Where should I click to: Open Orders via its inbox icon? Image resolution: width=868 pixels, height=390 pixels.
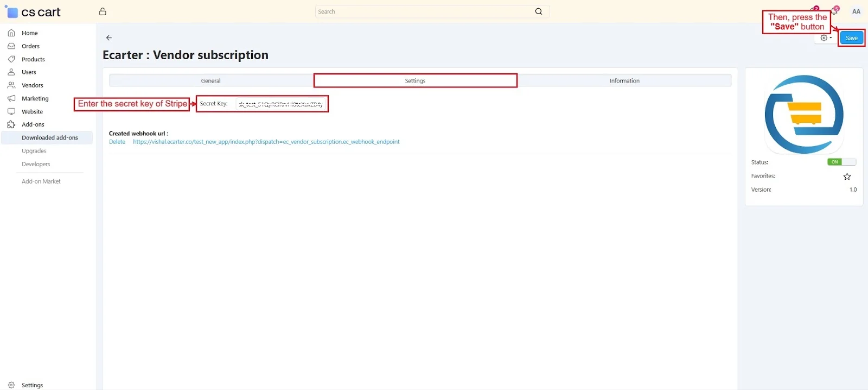(x=11, y=46)
